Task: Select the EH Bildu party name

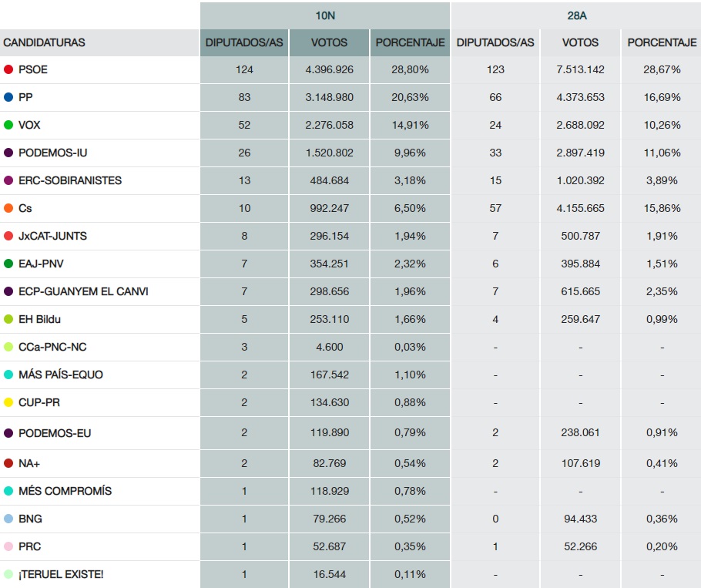Action: pos(39,319)
